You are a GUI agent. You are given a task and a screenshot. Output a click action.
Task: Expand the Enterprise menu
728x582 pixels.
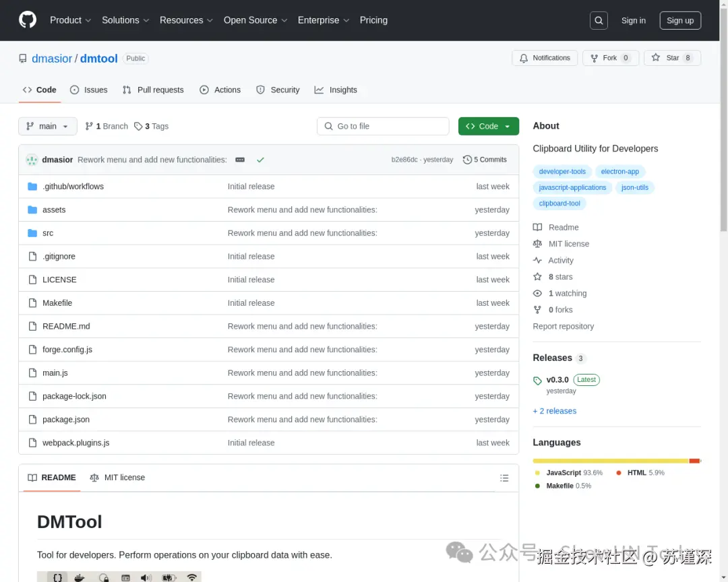323,20
